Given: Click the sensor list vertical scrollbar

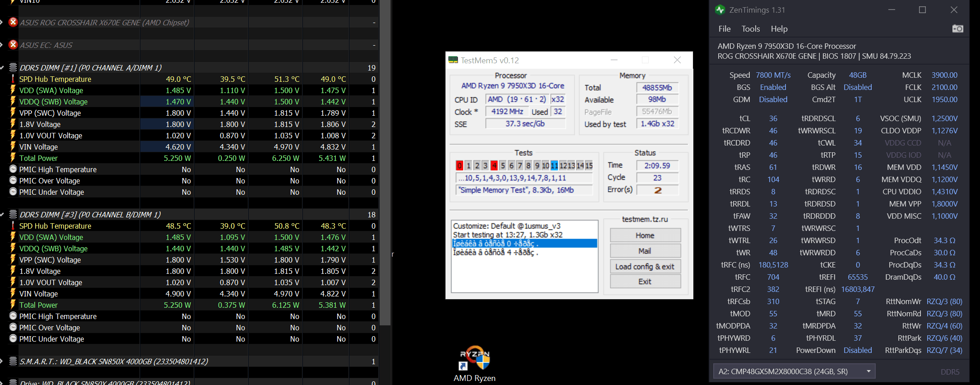Looking at the screenshot, I should (x=385, y=163).
